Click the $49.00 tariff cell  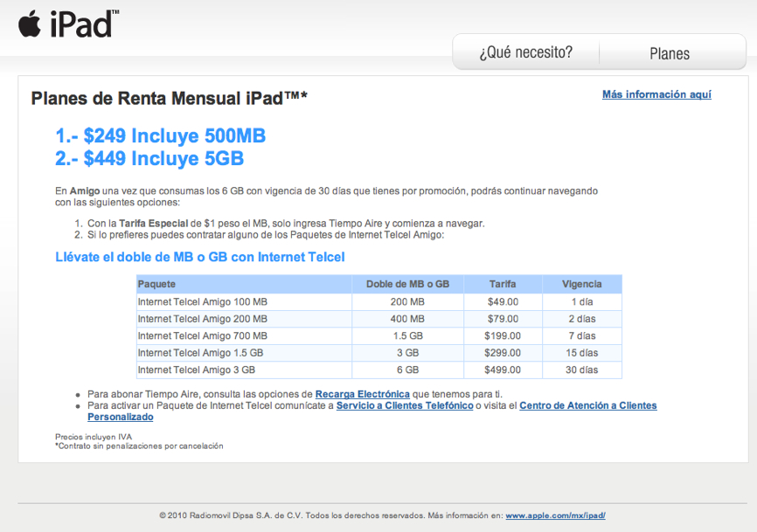pyautogui.click(x=503, y=302)
